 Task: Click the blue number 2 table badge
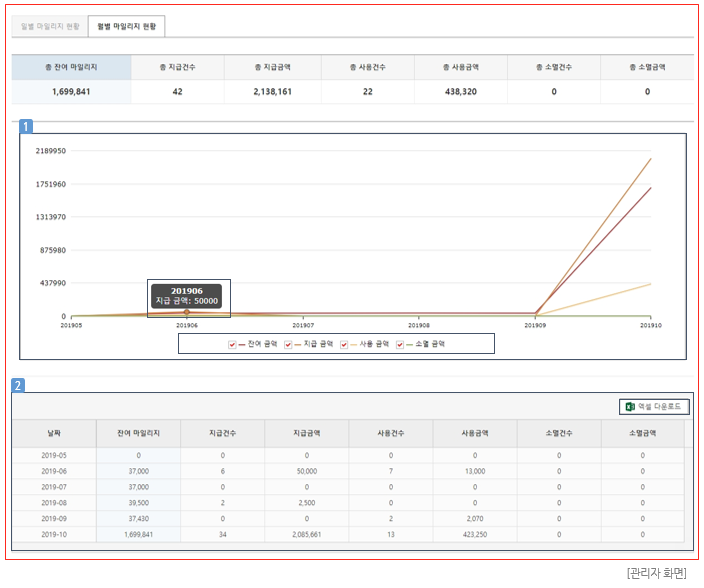tap(18, 385)
